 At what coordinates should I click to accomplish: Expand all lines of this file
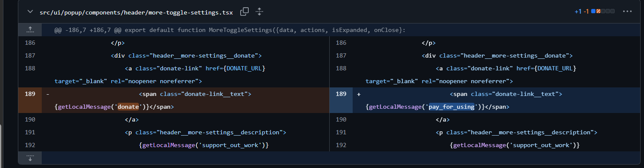pyautogui.click(x=259, y=12)
